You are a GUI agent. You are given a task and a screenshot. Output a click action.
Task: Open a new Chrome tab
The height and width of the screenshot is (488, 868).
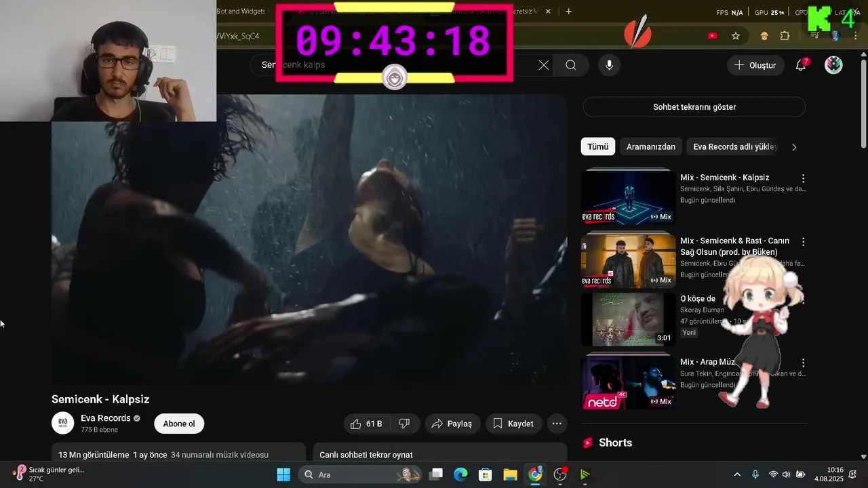pos(568,12)
